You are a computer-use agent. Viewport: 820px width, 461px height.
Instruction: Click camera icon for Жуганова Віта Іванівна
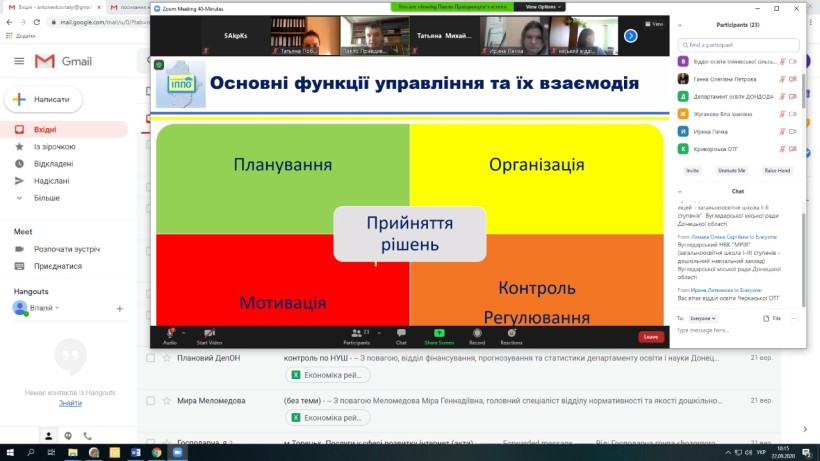pos(793,114)
